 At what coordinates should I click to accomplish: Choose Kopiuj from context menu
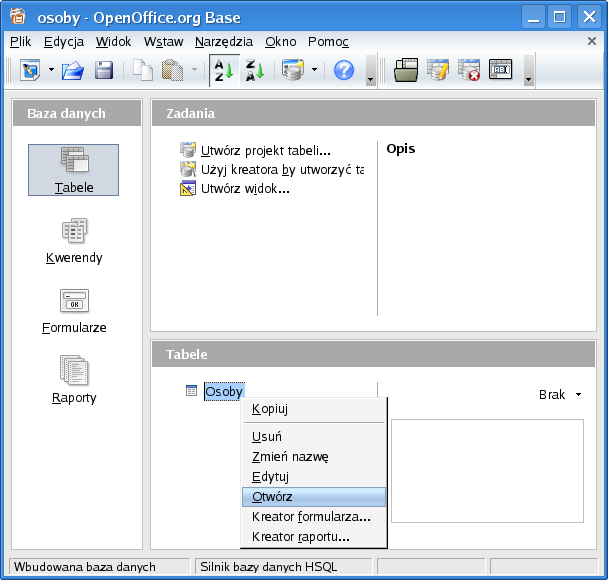pyautogui.click(x=314, y=409)
